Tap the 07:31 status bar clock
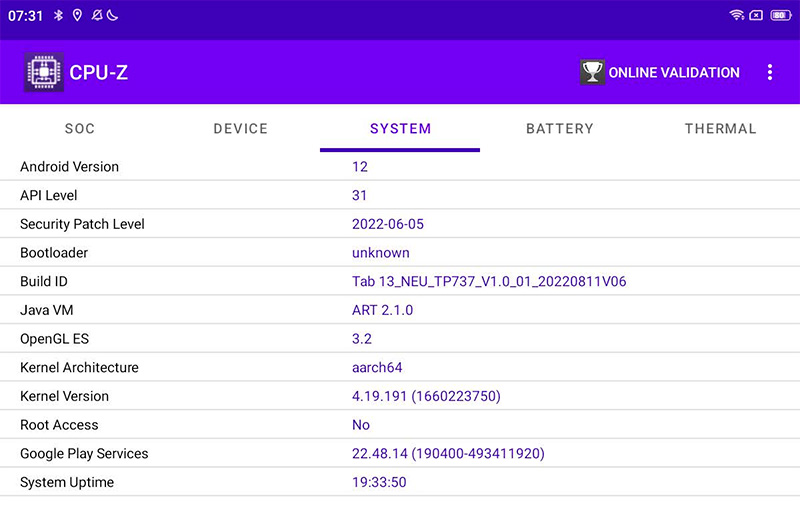The height and width of the screenshot is (523, 800). coord(25,15)
